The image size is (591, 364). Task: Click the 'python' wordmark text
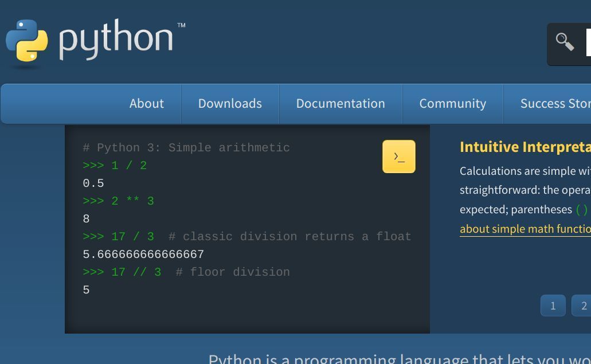point(116,40)
